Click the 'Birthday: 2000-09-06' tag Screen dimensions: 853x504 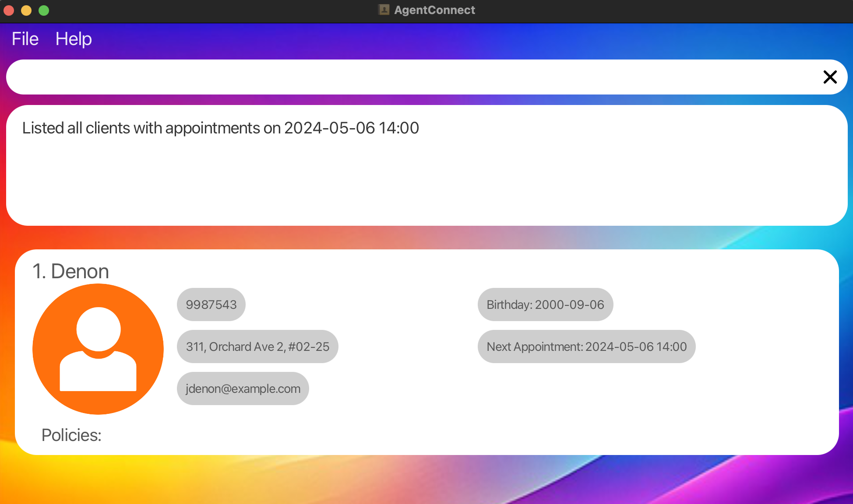[545, 304]
